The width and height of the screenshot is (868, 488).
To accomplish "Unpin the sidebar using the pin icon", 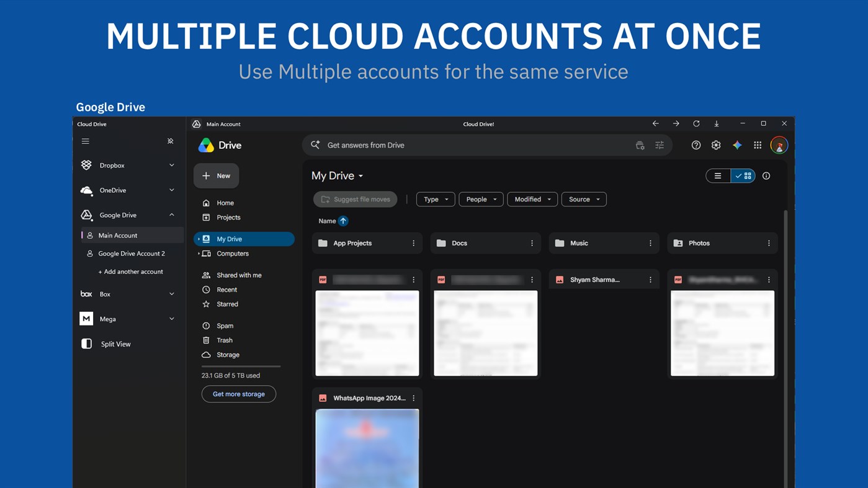I will [171, 141].
